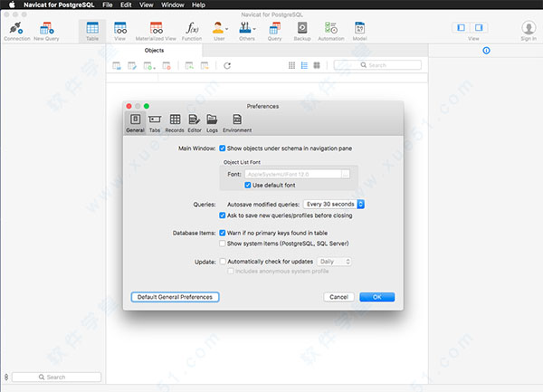The width and height of the screenshot is (543, 392).
Task: Select the Objects tab
Action: tap(154, 51)
